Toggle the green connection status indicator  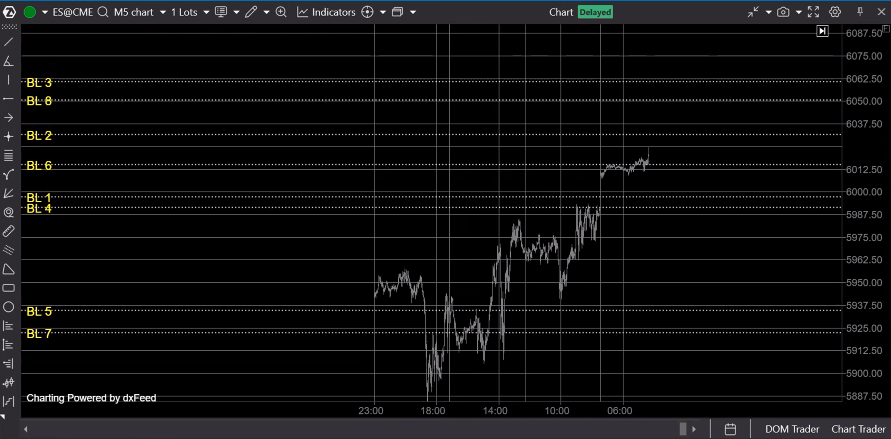[30, 12]
